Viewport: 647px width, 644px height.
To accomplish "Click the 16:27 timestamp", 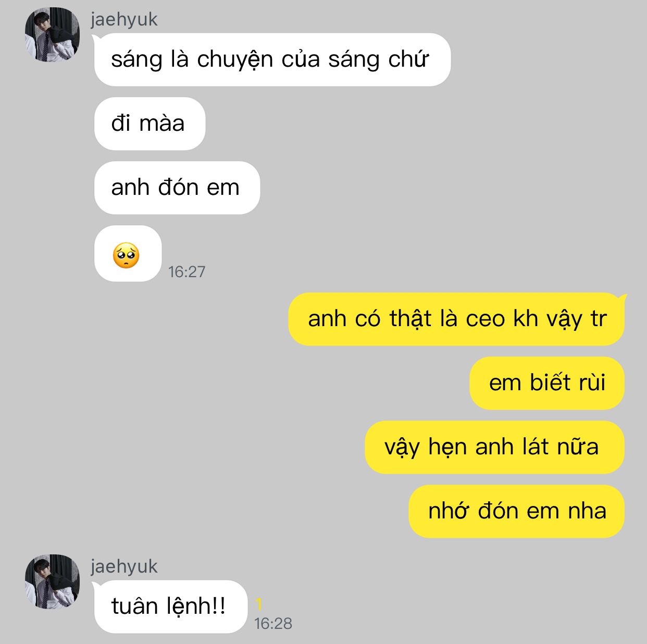I will coord(186,271).
